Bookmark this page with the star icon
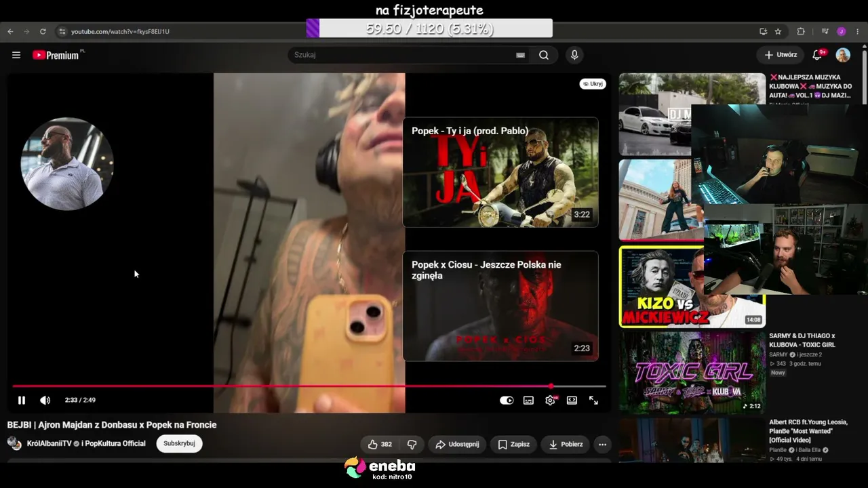The image size is (868, 488). coord(778,31)
